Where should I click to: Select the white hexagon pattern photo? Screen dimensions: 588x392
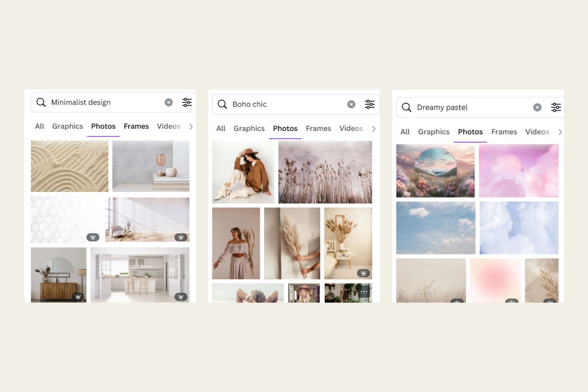point(66,220)
